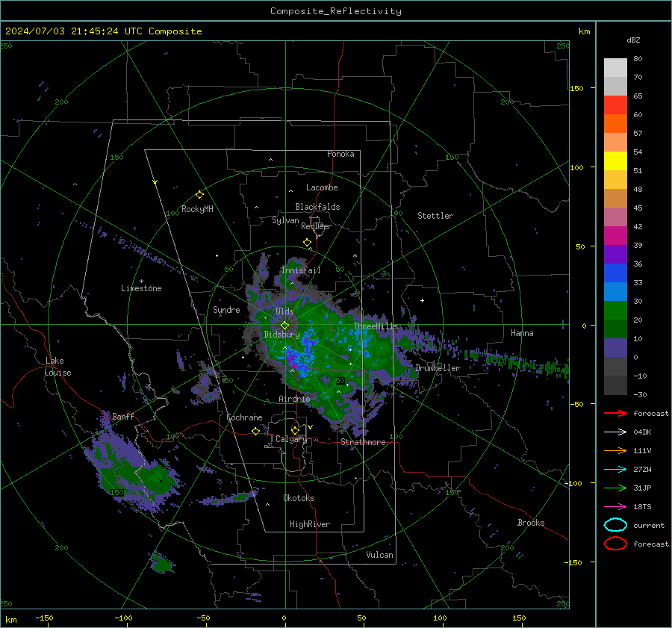Click the Banff label
Screen dimensions: 672x628
point(123,417)
